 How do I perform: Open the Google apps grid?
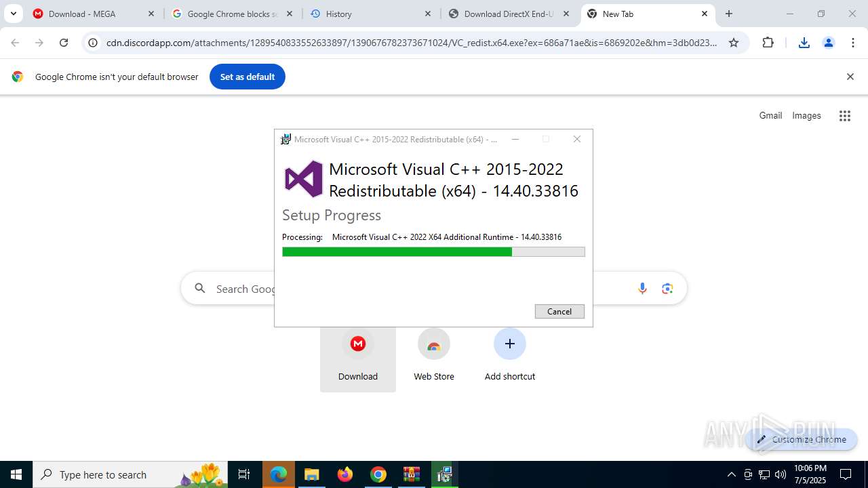pyautogui.click(x=844, y=116)
